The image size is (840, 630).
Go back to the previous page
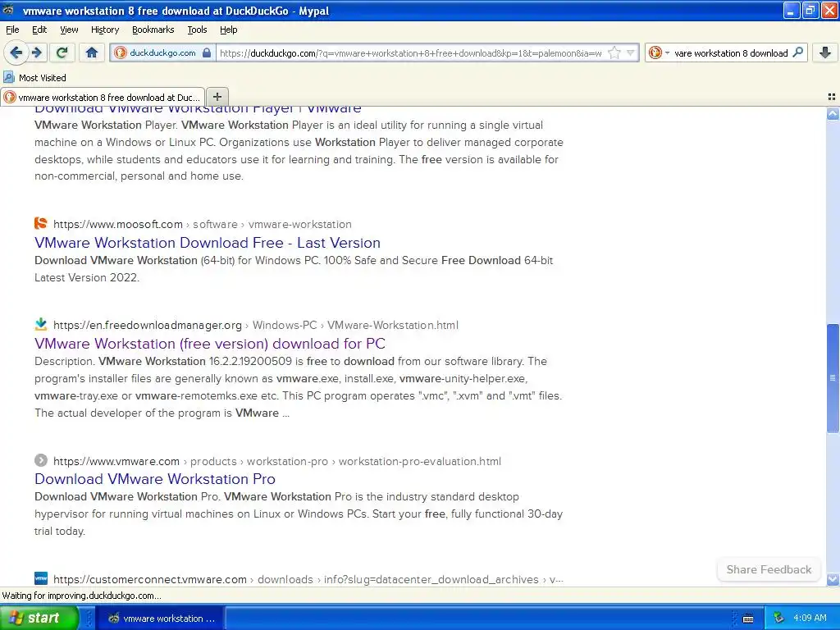click(16, 52)
